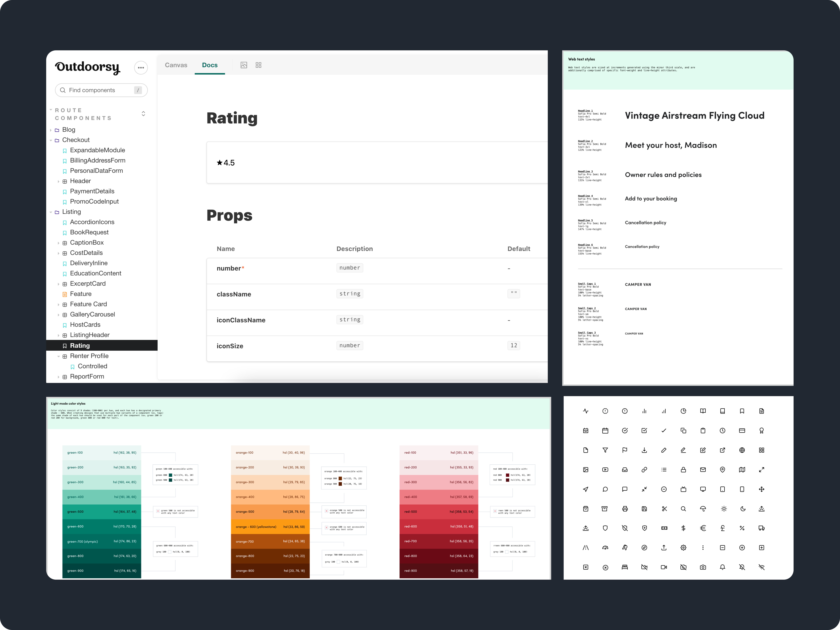Screen dimensions: 840x630
Task: Click the iconSize default value 12
Action: (514, 346)
